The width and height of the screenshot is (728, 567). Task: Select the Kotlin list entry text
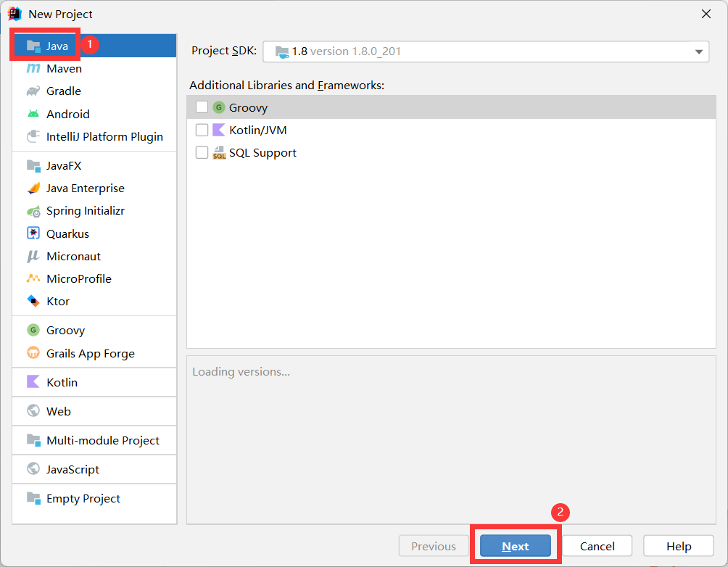(x=62, y=382)
